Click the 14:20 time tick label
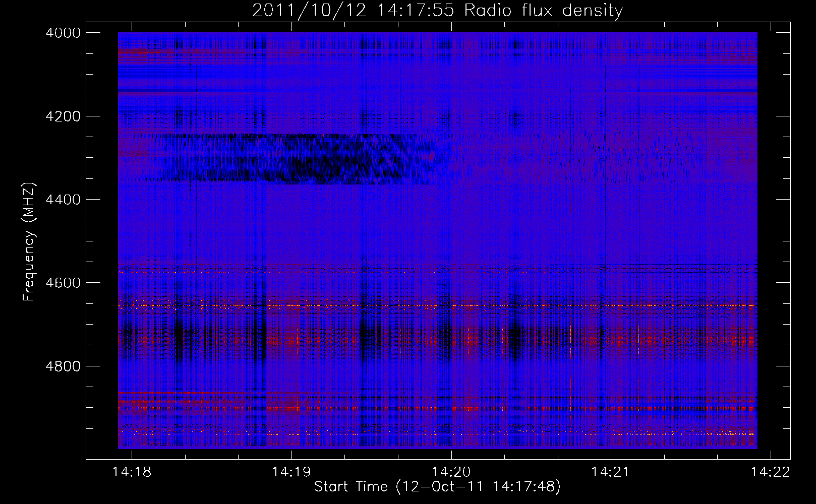The width and height of the screenshot is (816, 504). (x=451, y=472)
